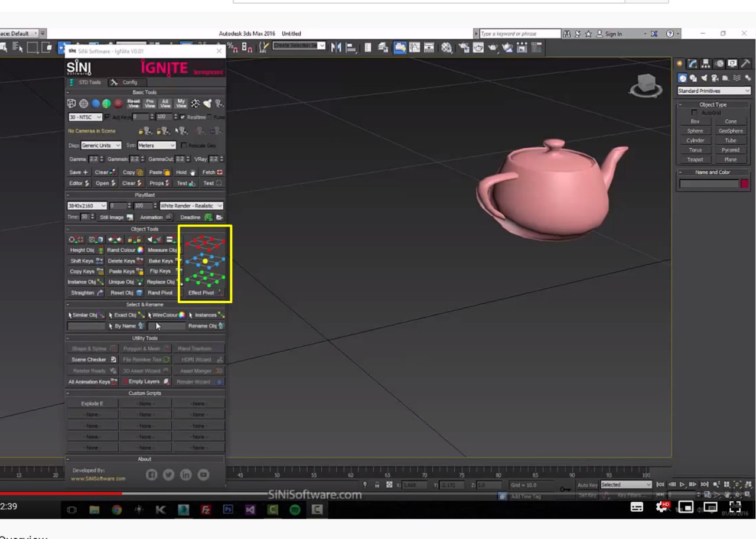This screenshot has height=539, width=756.
Task: Open the www.SiNiSoftware.com link
Action: coord(98,479)
